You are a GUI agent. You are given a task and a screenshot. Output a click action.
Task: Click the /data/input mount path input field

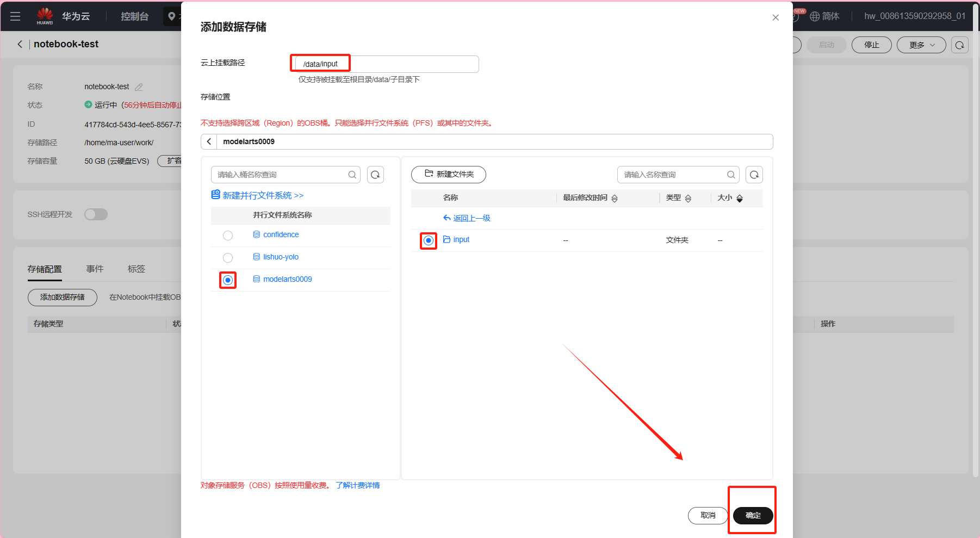pyautogui.click(x=384, y=64)
